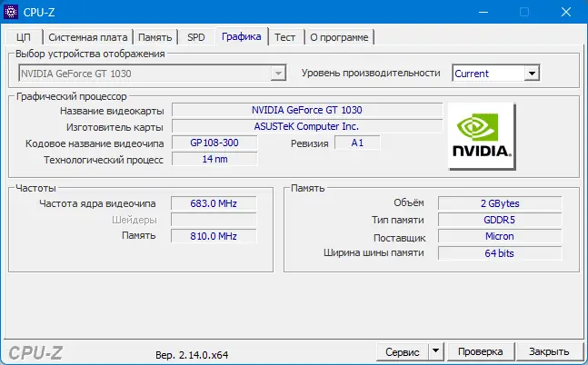
Task: Switch to the Системная плата tab
Action: point(88,37)
